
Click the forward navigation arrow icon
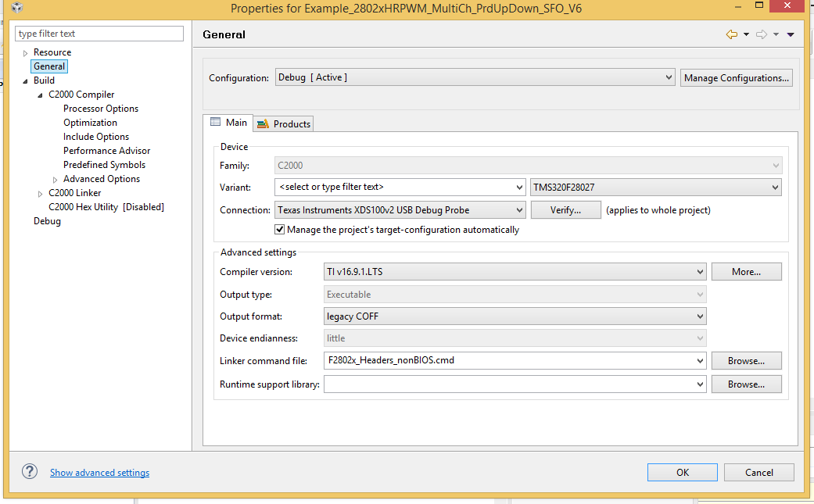(x=761, y=34)
